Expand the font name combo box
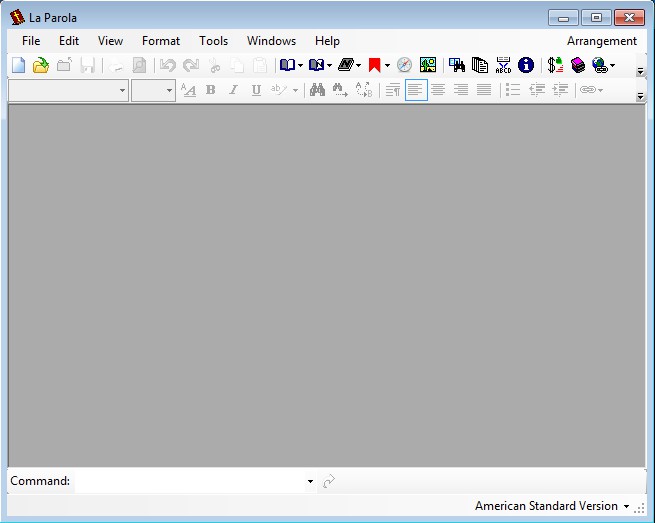655x523 pixels. click(122, 90)
